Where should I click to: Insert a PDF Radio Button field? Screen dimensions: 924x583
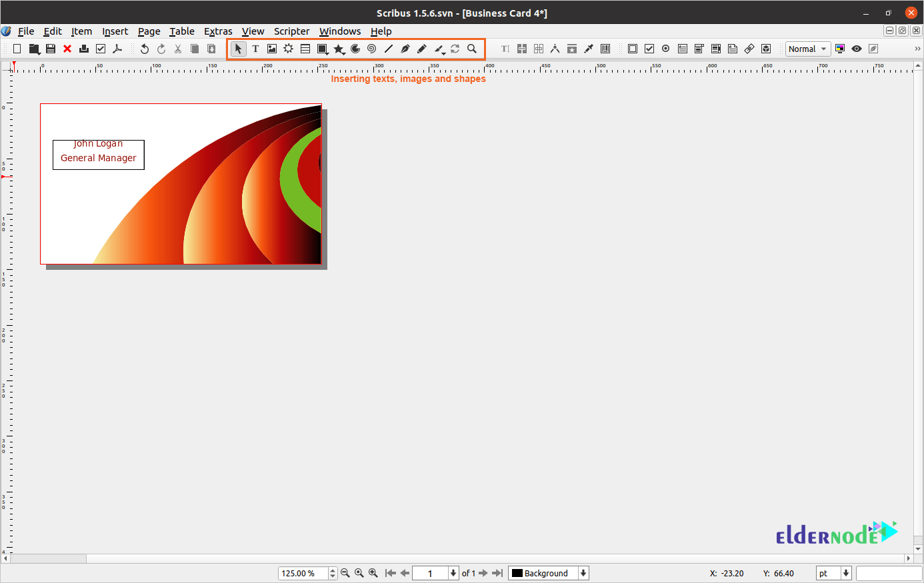pyautogui.click(x=666, y=49)
